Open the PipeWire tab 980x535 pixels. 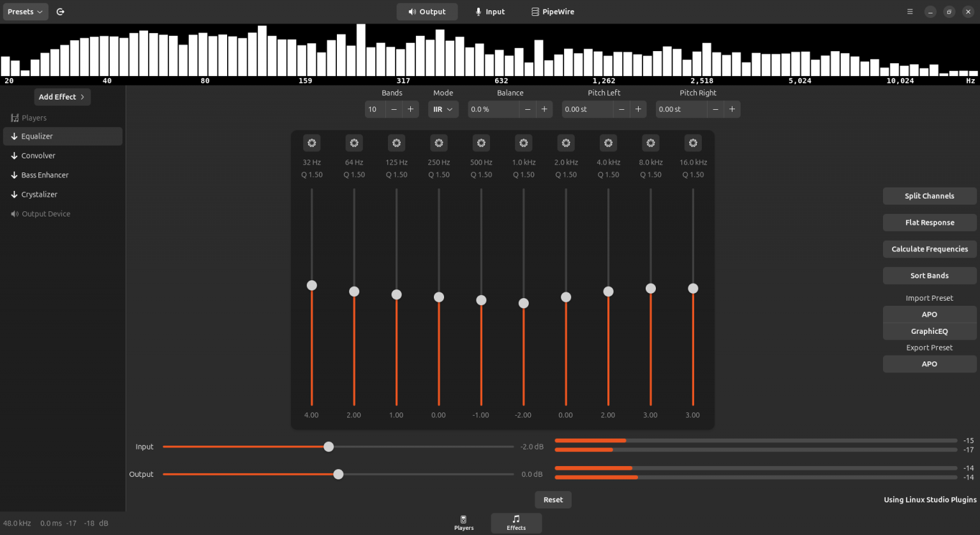pos(553,11)
